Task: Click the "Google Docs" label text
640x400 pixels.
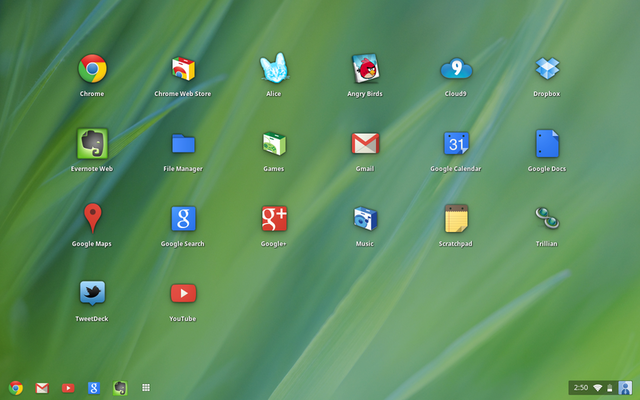Action: pyautogui.click(x=547, y=169)
